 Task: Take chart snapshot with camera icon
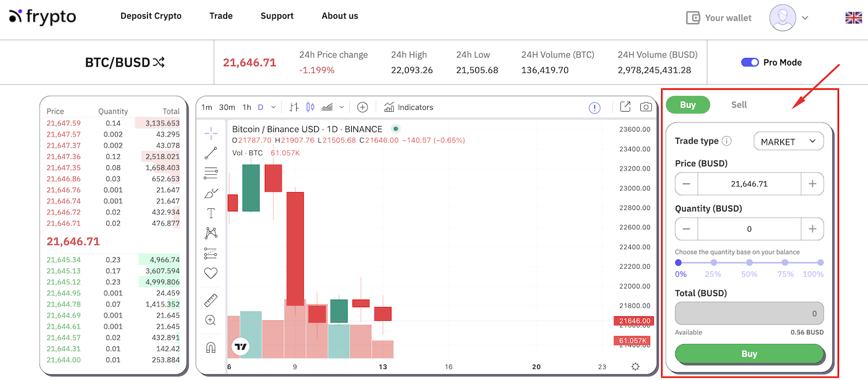tap(646, 107)
